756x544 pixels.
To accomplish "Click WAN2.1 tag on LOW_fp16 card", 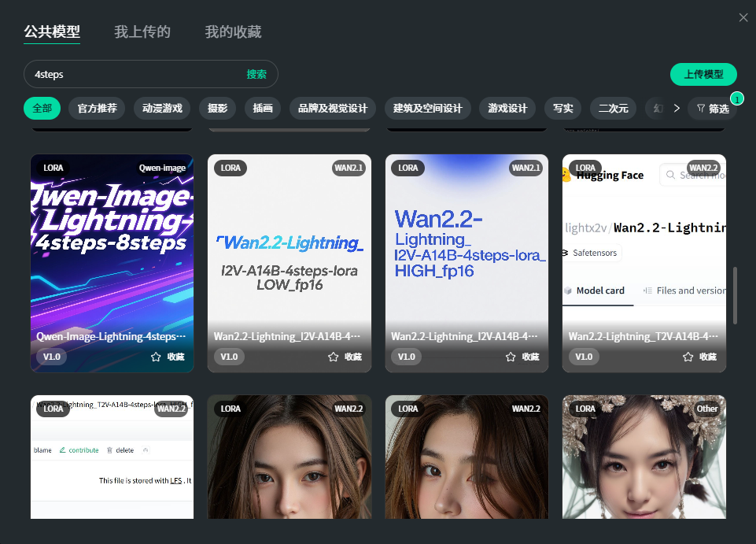I will 348,168.
